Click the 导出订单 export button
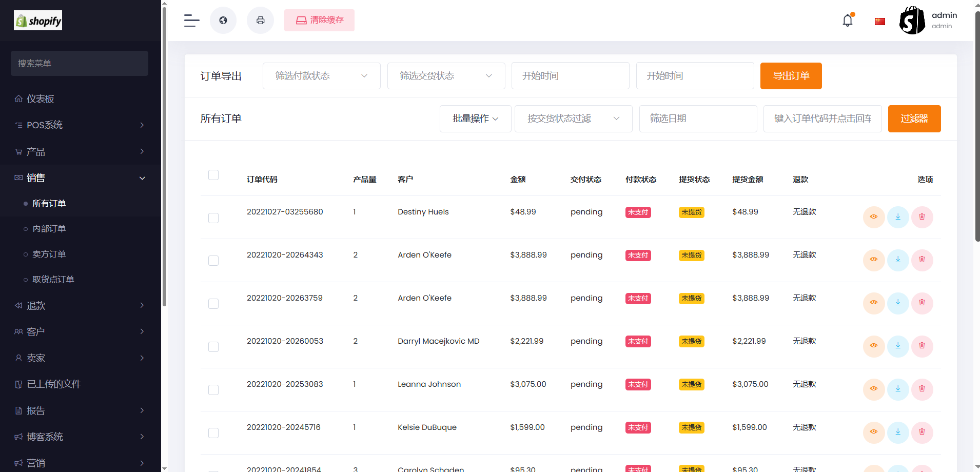Viewport: 980px width, 472px height. tap(791, 76)
